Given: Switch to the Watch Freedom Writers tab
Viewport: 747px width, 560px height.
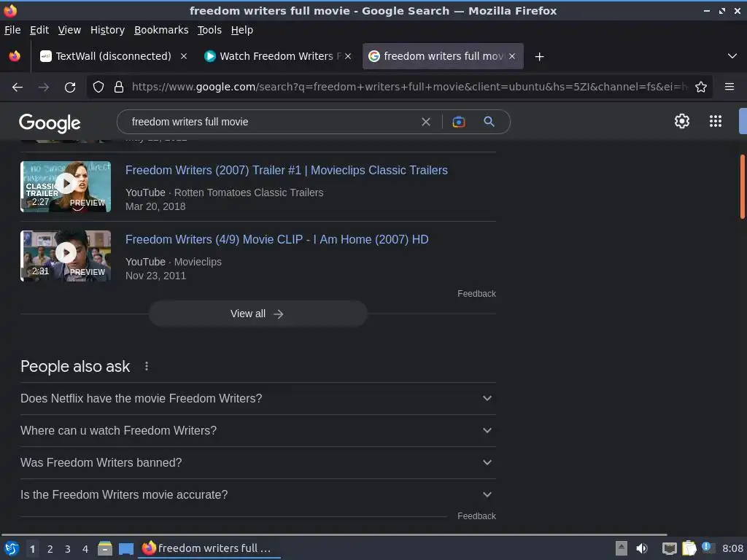Looking at the screenshot, I should point(278,56).
